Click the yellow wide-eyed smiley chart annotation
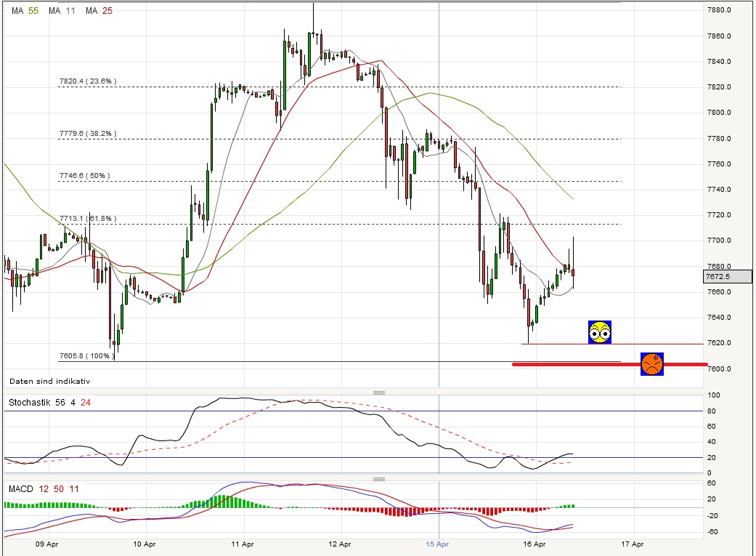The width and height of the screenshot is (756, 556). [598, 332]
